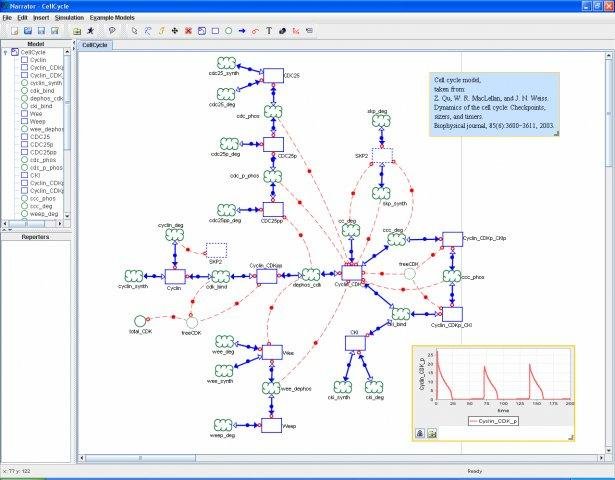
Task: Select cyclin_synth in the model tree
Action: click(47, 82)
